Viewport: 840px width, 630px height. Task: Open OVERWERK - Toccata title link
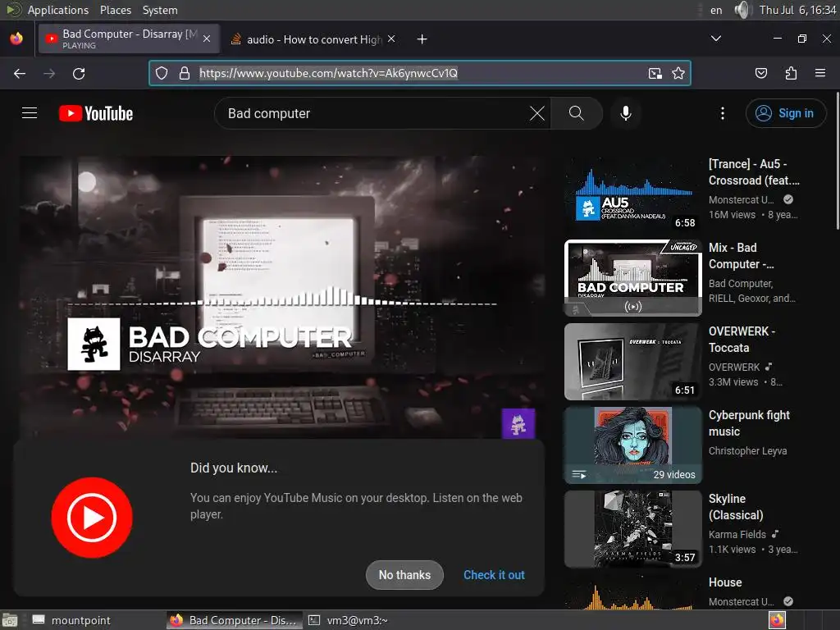point(742,339)
